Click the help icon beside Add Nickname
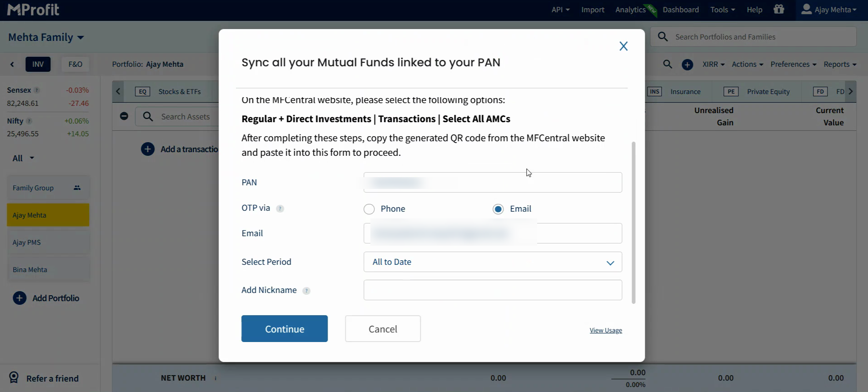Screen dimensions: 868x392 (x=306, y=291)
